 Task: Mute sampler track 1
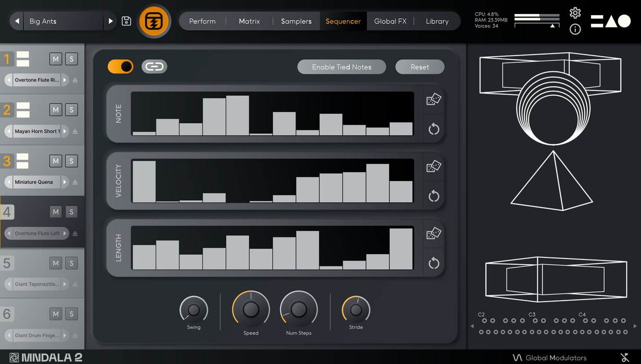pos(56,59)
